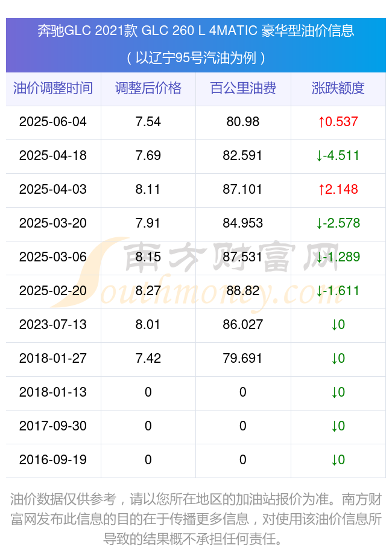Click the price value 8.27
This screenshot has height=556, width=392.
click(148, 291)
